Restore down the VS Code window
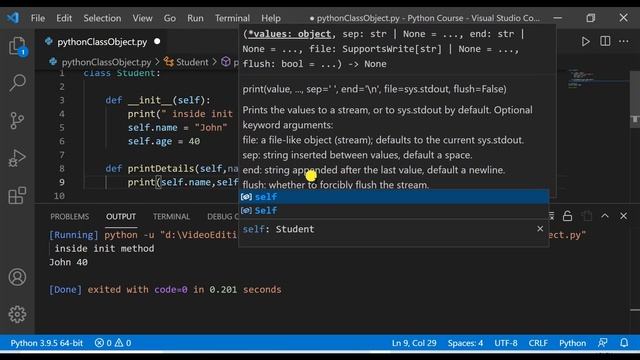Image resolution: width=640 pixels, height=360 pixels. pyautogui.click(x=590, y=18)
